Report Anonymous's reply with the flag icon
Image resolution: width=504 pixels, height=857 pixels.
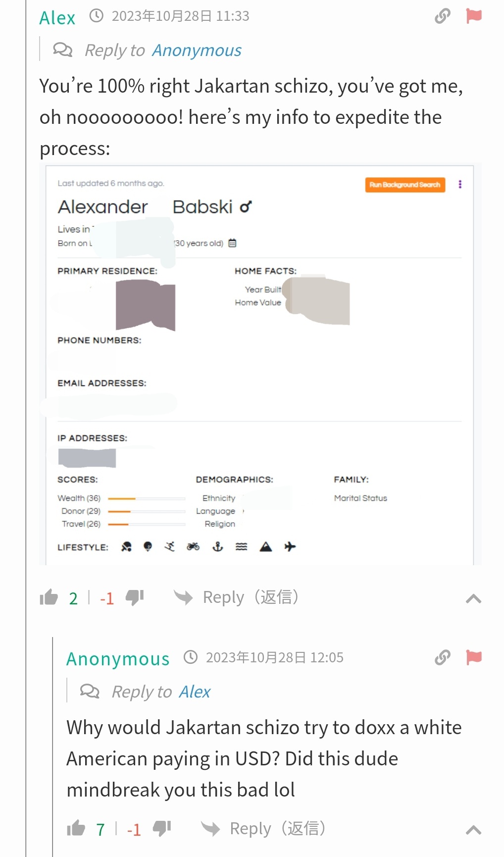(474, 657)
